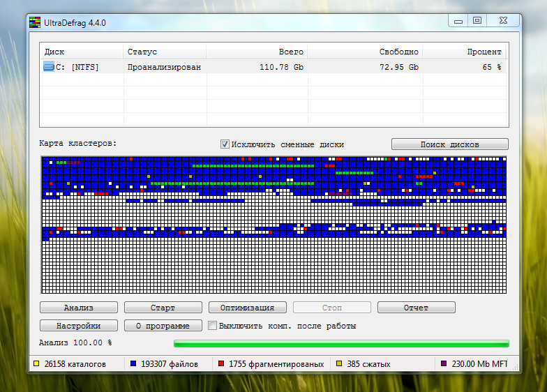Click purple legend square for 230.00 Mb MFT

pos(444,363)
